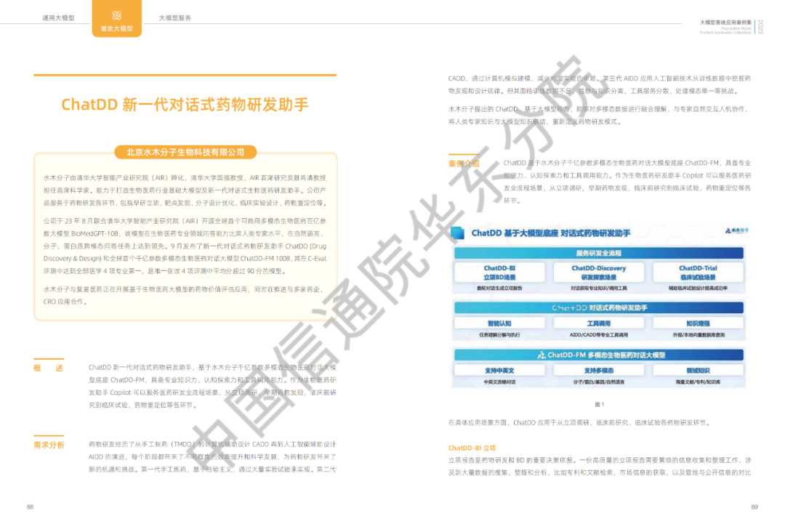The height and width of the screenshot is (532, 785).
Task: Click the paragraph starting 公司于 23 年 8 月
Action: (x=185, y=246)
